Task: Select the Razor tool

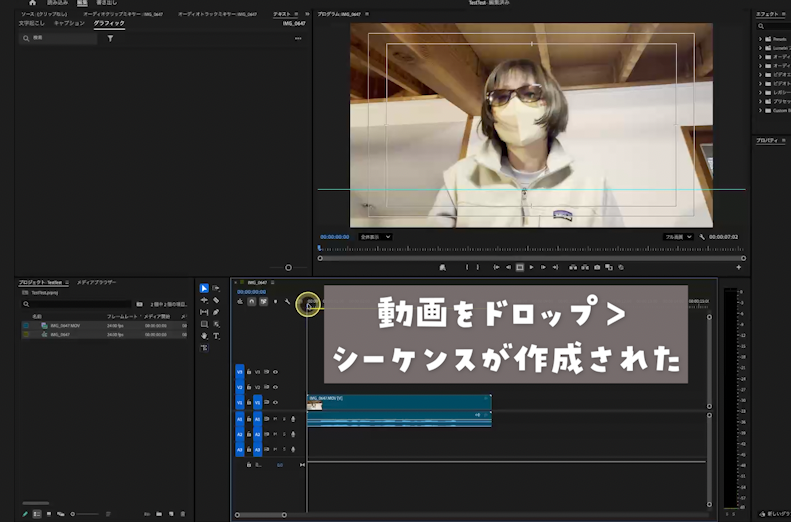Action: coord(216,300)
